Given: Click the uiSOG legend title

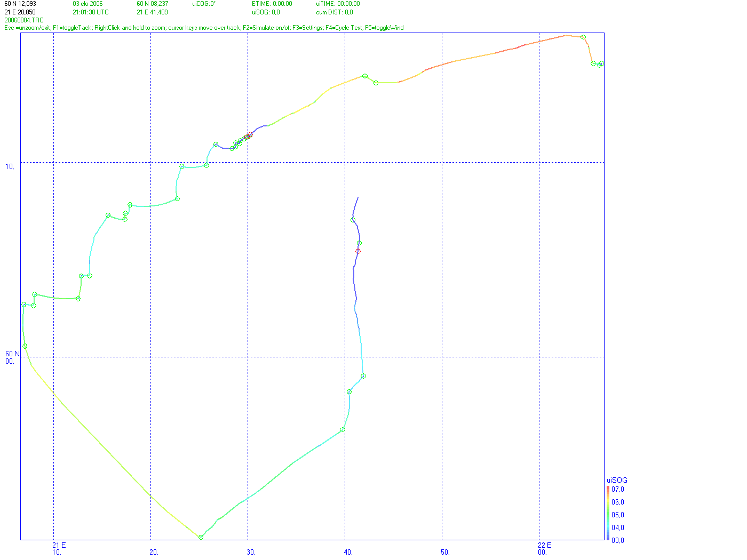Looking at the screenshot, I should [617, 480].
